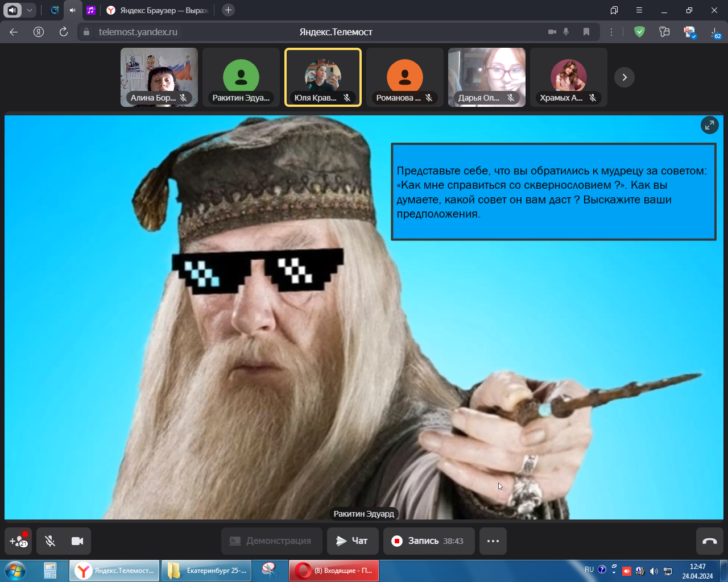Select Романова participant tile

(x=405, y=77)
